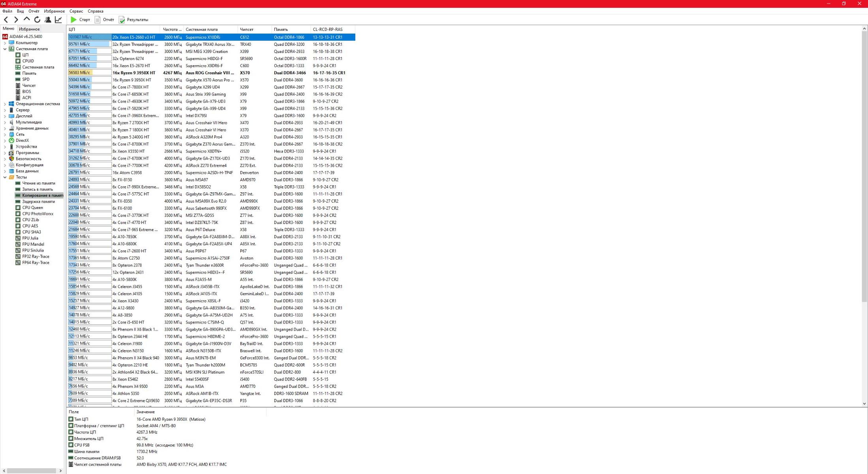Click the results list vertical scrollbar

(864, 166)
